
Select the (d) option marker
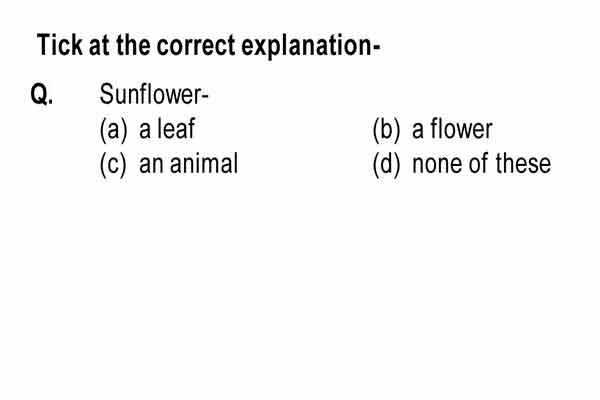[386, 164]
